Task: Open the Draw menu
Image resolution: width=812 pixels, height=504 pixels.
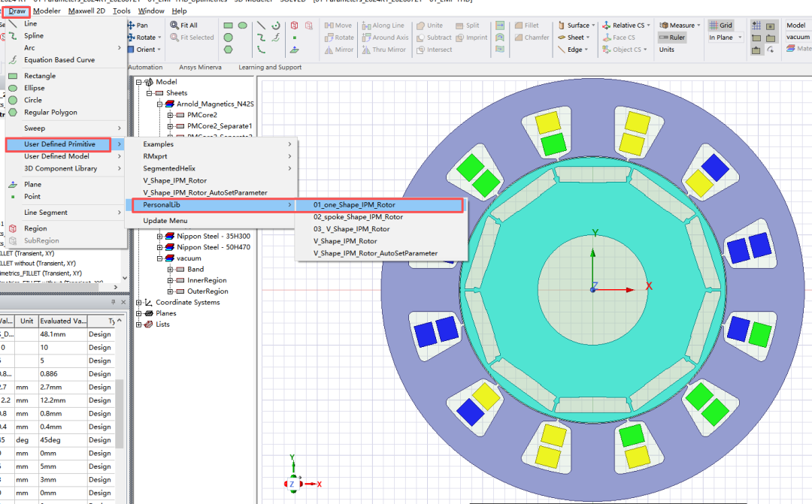Action: 17,11
